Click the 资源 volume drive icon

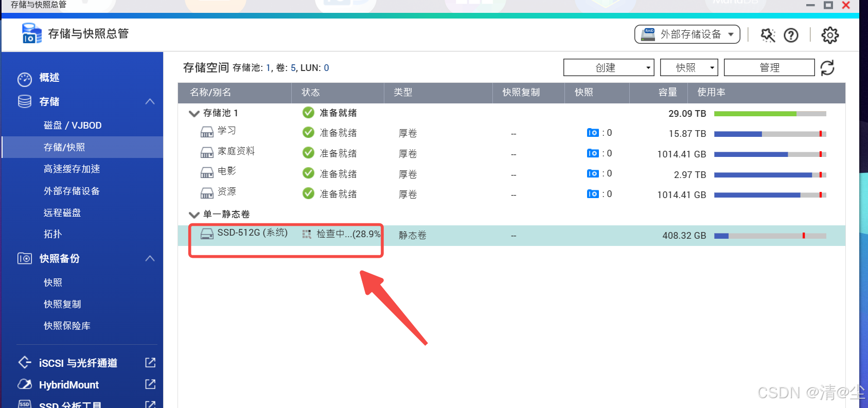(x=207, y=193)
